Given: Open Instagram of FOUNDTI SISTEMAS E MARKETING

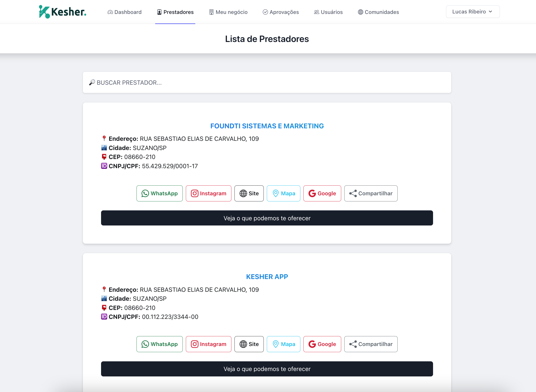Looking at the screenshot, I should pos(208,193).
